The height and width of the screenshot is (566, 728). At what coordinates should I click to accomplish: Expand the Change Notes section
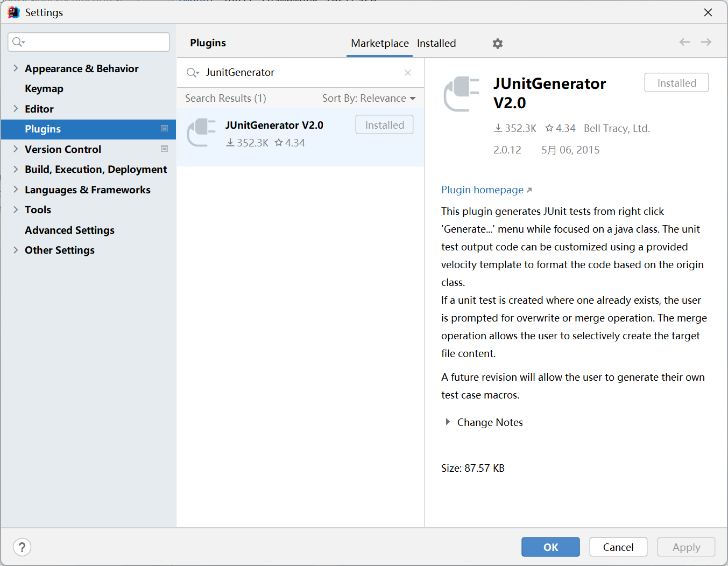pyautogui.click(x=448, y=422)
